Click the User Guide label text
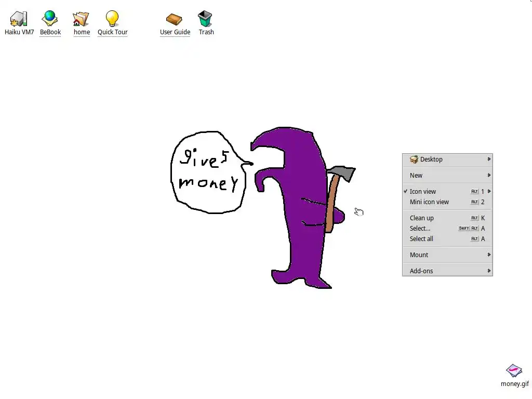Image resolution: width=532 pixels, height=399 pixels. tap(175, 32)
